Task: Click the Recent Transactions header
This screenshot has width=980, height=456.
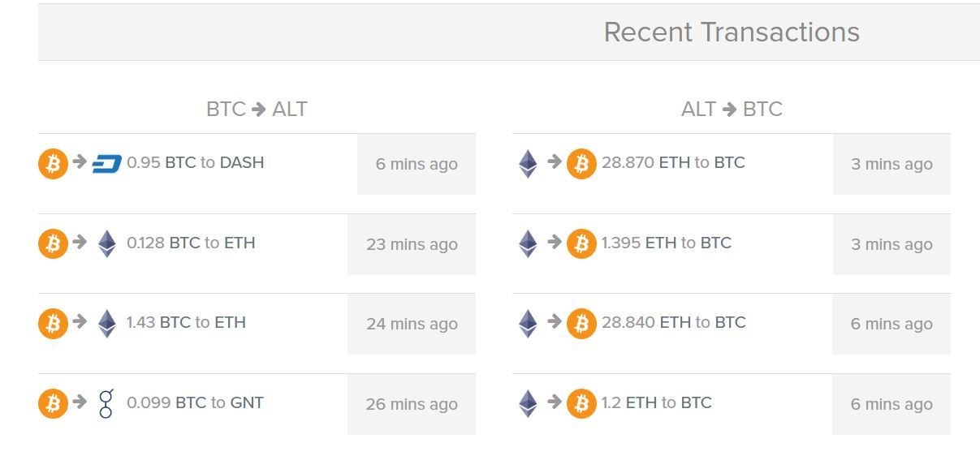Action: tap(732, 32)
